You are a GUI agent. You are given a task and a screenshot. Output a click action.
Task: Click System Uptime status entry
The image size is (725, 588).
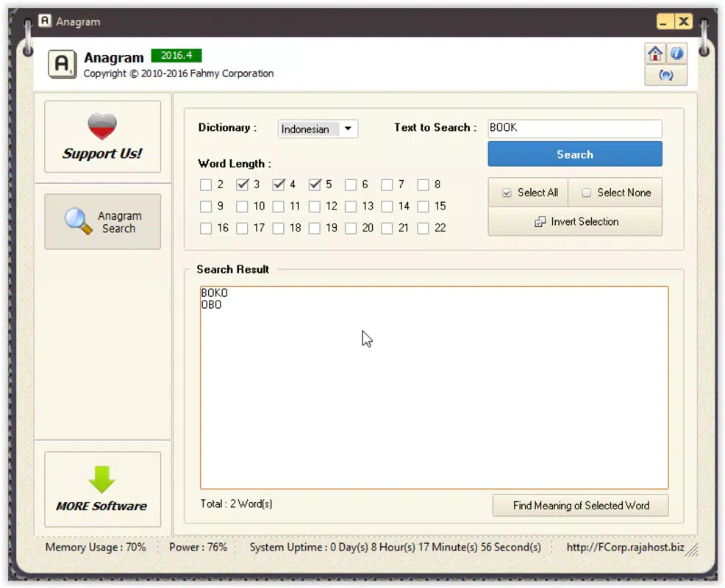click(396, 548)
